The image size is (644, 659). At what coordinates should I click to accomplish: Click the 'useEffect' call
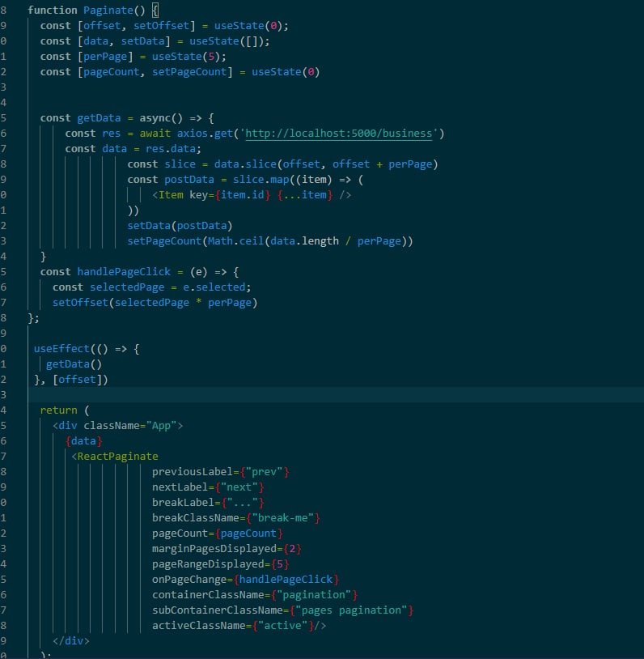[x=61, y=349]
